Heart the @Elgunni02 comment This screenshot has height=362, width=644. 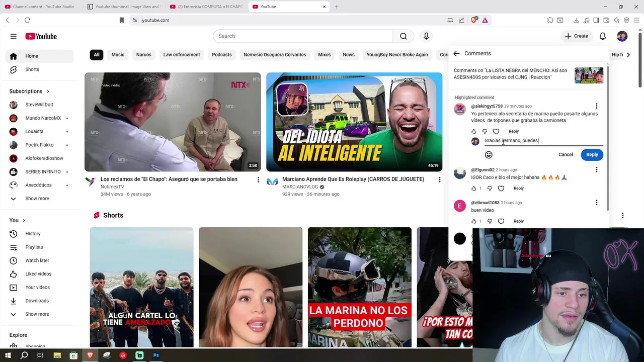(501, 189)
